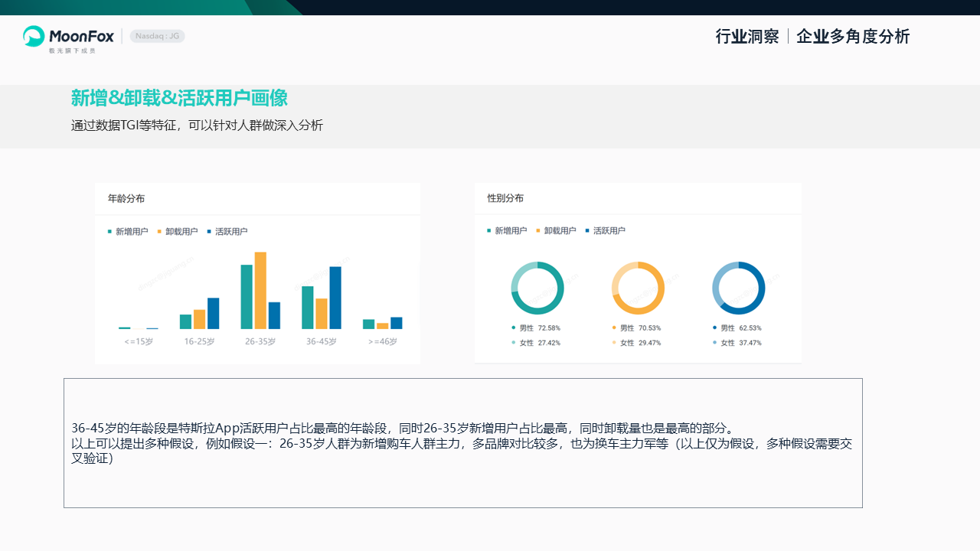Hide 卸载用户 series in the 性别分布 chart
Image resolution: width=980 pixels, height=551 pixels.
(556, 230)
